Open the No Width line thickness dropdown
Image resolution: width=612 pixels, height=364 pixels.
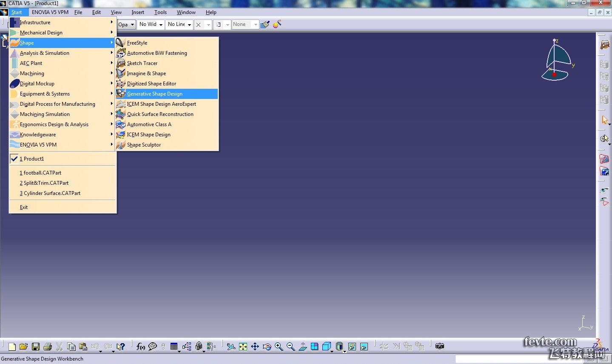(151, 25)
